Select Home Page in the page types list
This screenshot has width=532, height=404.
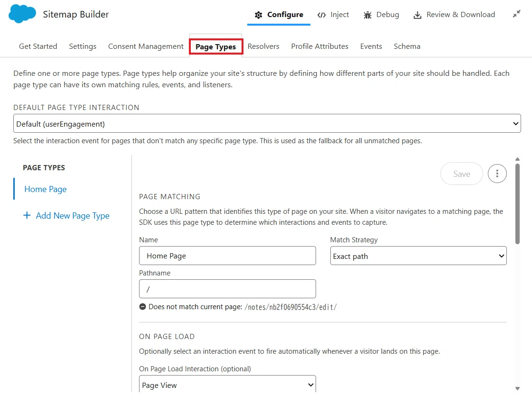click(46, 189)
